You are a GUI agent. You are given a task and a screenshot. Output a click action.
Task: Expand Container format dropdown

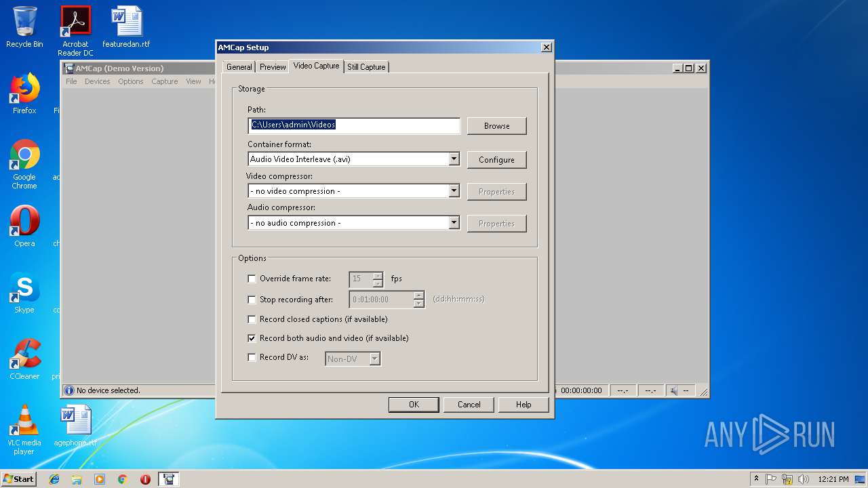[454, 159]
